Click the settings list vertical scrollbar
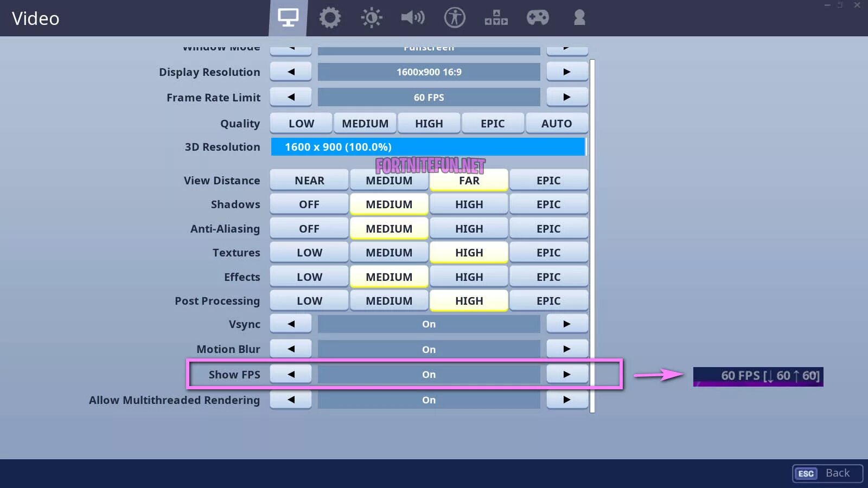The image size is (868, 488). pyautogui.click(x=592, y=236)
